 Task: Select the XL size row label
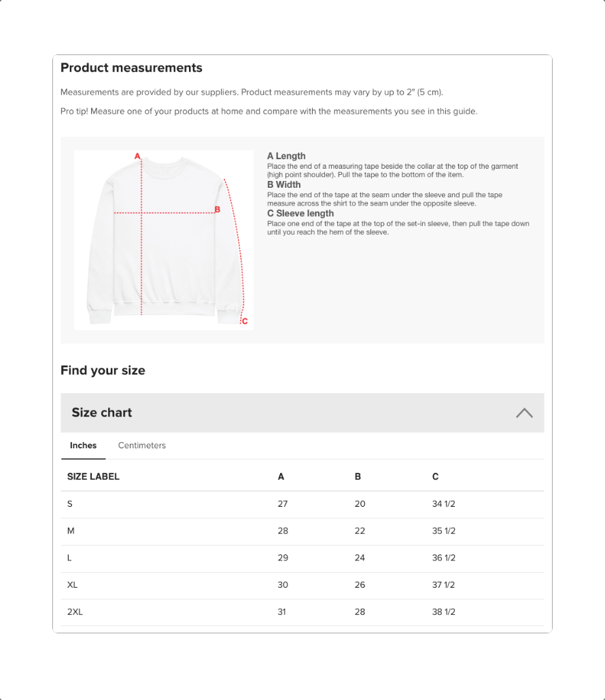(x=73, y=585)
